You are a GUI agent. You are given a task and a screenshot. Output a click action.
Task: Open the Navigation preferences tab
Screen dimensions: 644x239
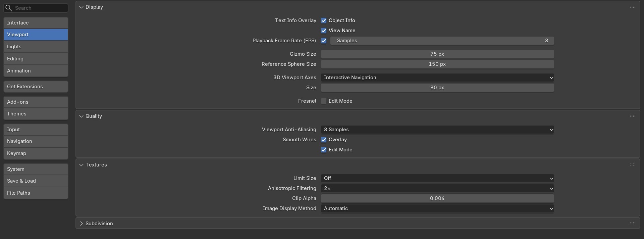(36, 141)
